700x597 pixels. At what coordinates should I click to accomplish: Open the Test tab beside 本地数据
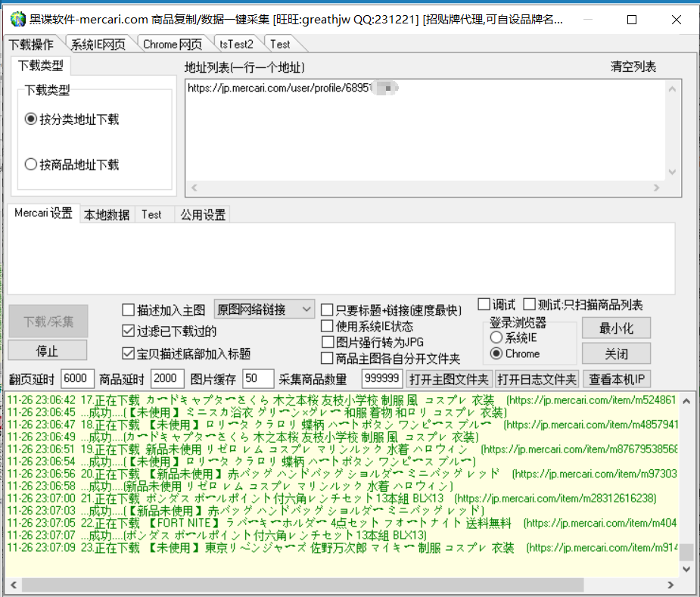click(151, 215)
